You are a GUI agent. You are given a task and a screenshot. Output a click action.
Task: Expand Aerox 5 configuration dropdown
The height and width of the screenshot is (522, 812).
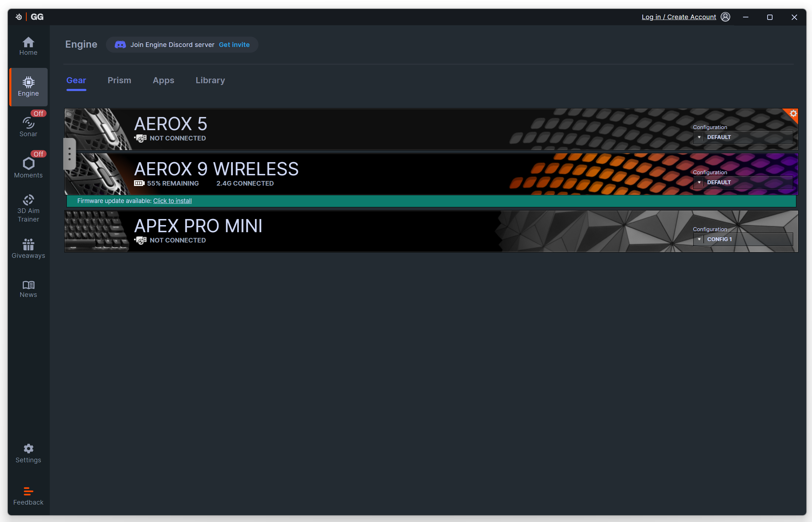click(x=742, y=137)
